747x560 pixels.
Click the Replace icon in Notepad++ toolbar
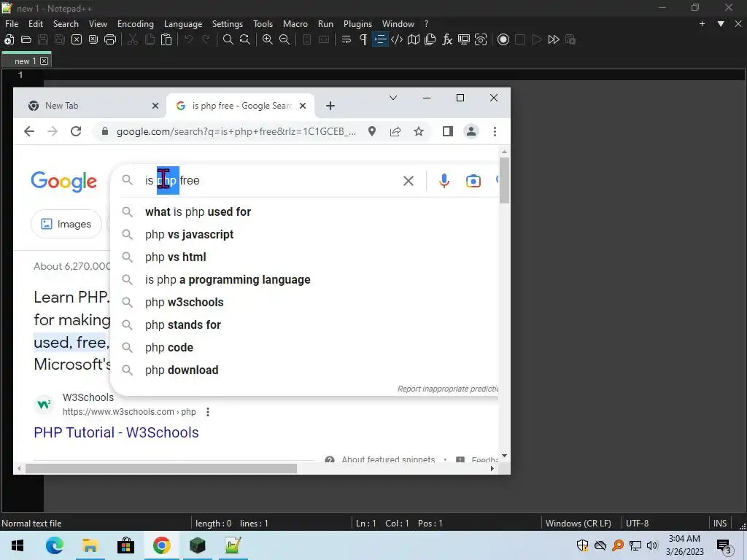pyautogui.click(x=245, y=39)
